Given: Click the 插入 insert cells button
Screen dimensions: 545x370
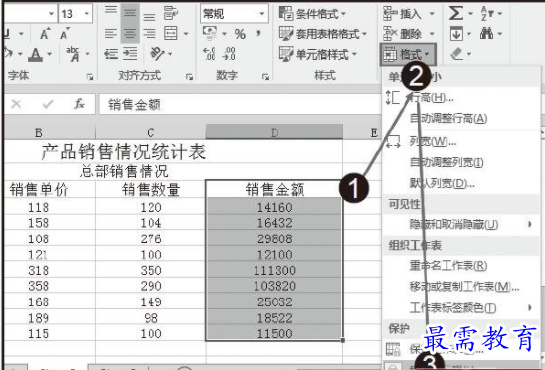Looking at the screenshot, I should (402, 14).
